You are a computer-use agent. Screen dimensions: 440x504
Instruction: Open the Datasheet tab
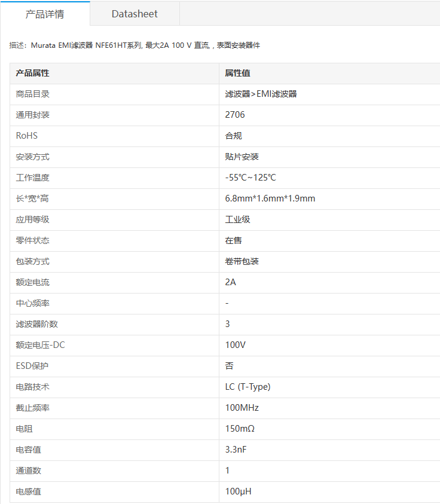135,14
